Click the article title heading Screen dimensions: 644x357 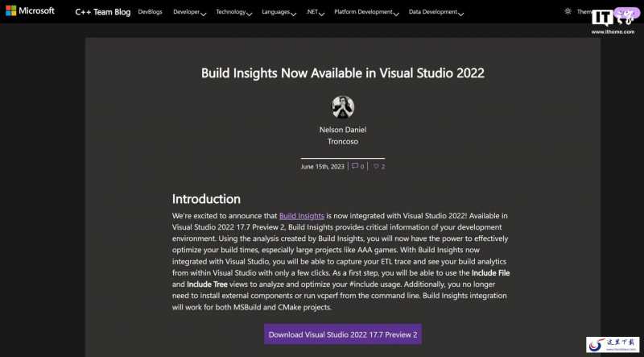343,73
